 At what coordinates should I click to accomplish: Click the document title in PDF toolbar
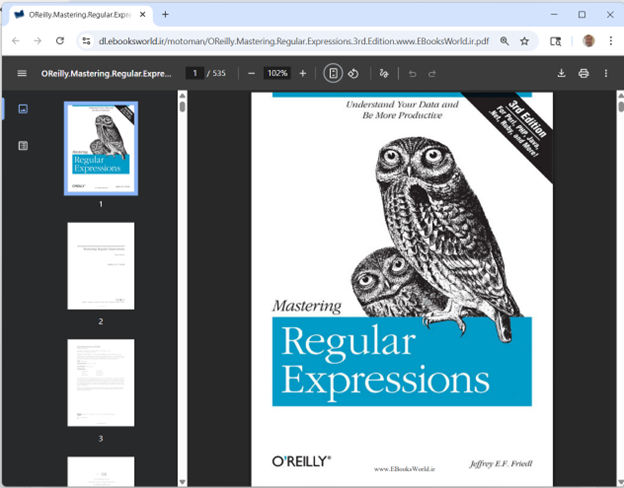[106, 74]
